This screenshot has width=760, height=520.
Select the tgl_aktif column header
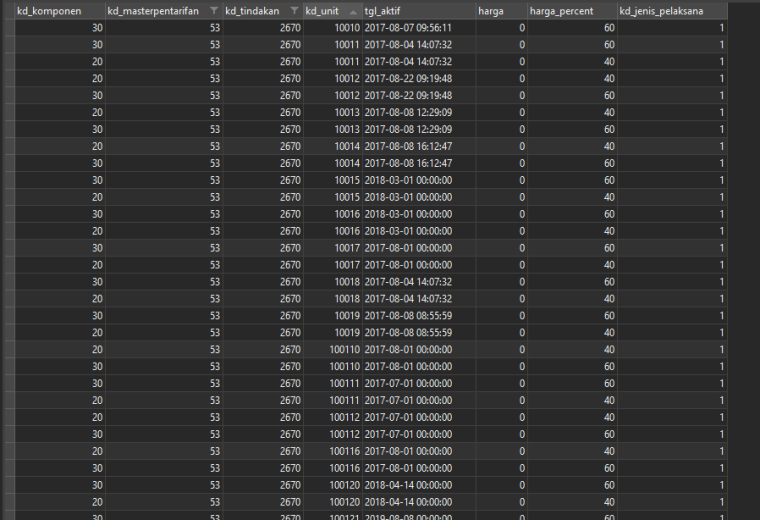419,11
